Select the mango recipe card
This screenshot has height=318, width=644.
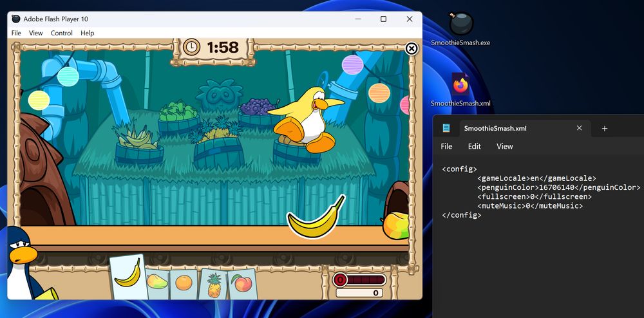coord(158,283)
